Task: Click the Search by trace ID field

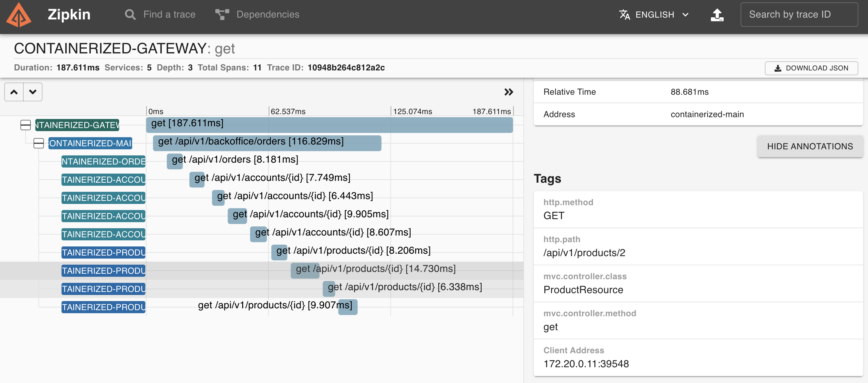Action: click(x=799, y=15)
